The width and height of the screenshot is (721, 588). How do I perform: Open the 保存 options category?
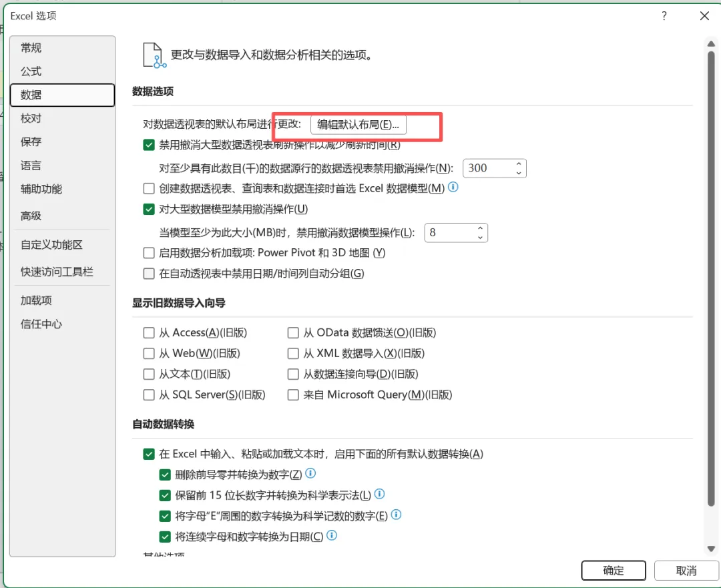pyautogui.click(x=62, y=141)
